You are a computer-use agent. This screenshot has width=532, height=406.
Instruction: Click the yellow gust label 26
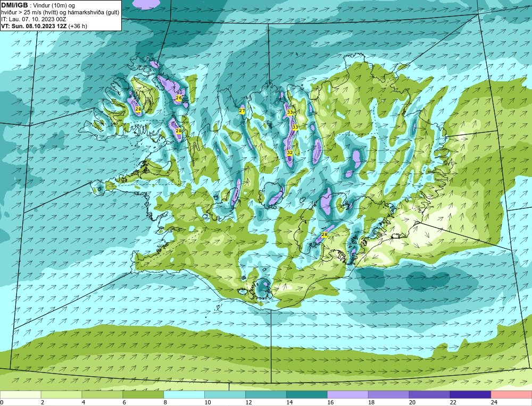click(x=178, y=98)
